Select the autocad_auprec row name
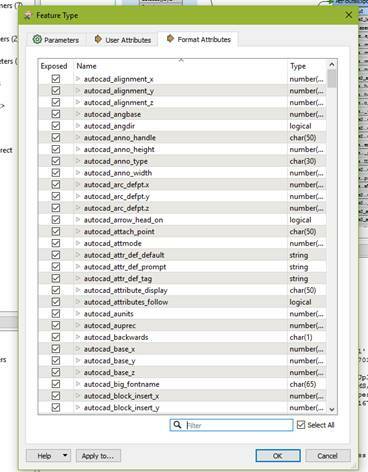 pos(110,325)
